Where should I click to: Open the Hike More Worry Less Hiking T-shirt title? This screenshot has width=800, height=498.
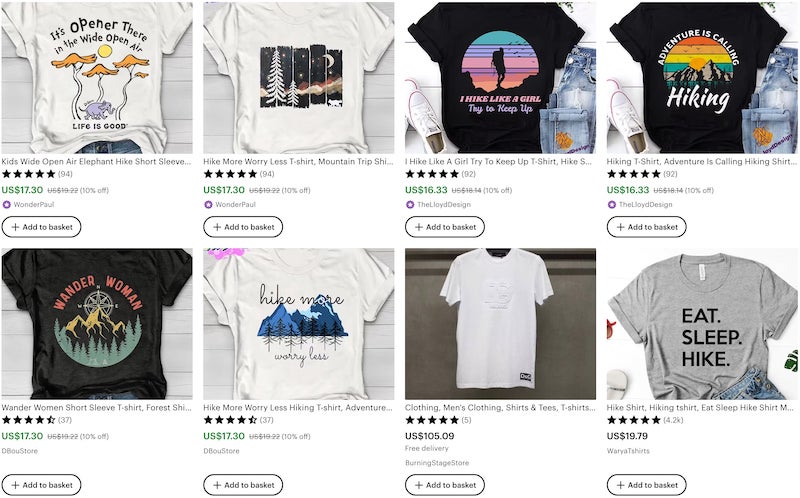(298, 408)
